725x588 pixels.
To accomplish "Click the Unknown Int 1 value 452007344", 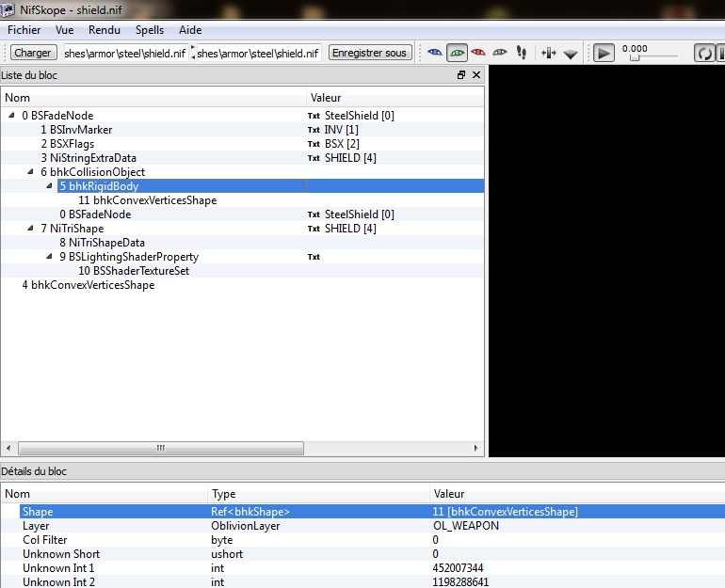I will (x=458, y=567).
